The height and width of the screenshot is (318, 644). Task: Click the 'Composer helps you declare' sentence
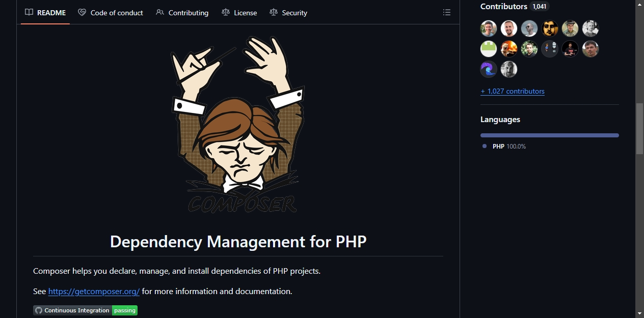[x=177, y=271]
